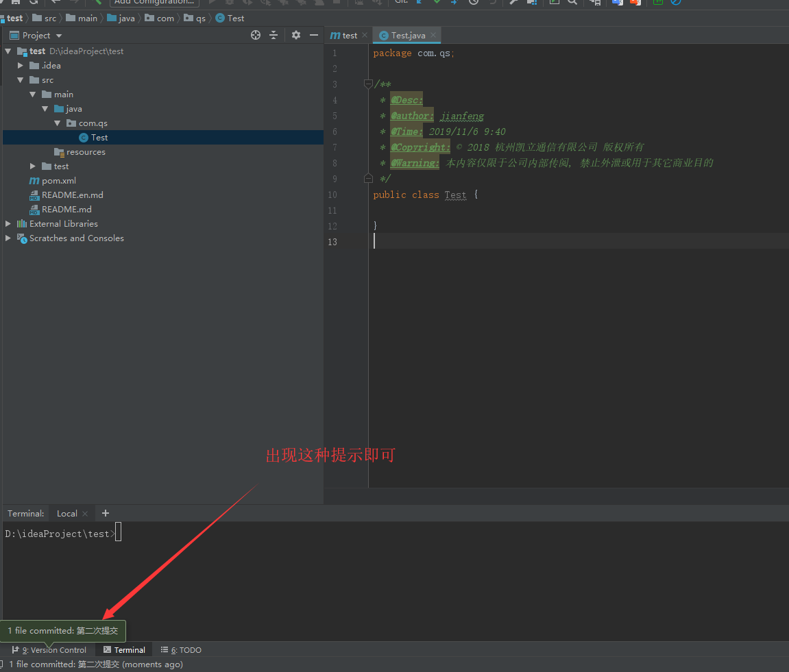Screen dimensions: 789x672
Task: Click 'com' breadcrumb in navigation bar
Action: pos(160,18)
